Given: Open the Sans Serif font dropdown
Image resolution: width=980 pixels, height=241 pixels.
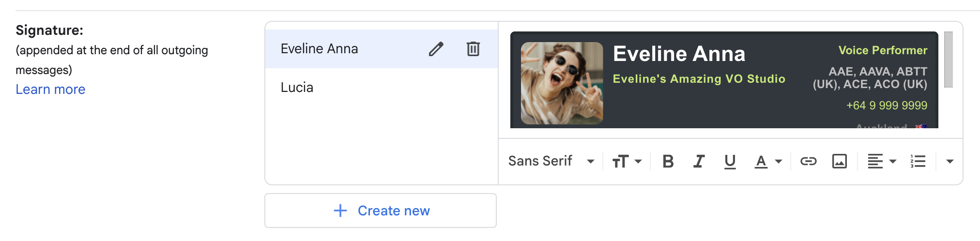Looking at the screenshot, I should tap(551, 161).
